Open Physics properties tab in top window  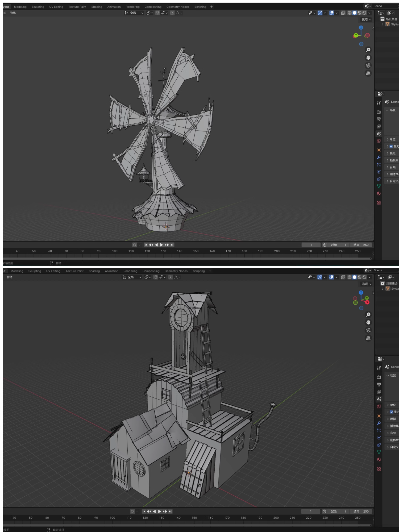379,172
